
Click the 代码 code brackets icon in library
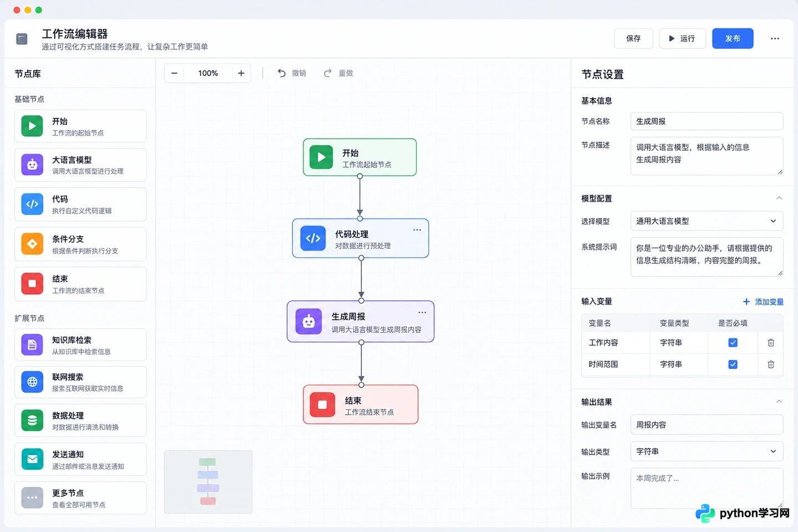32,204
